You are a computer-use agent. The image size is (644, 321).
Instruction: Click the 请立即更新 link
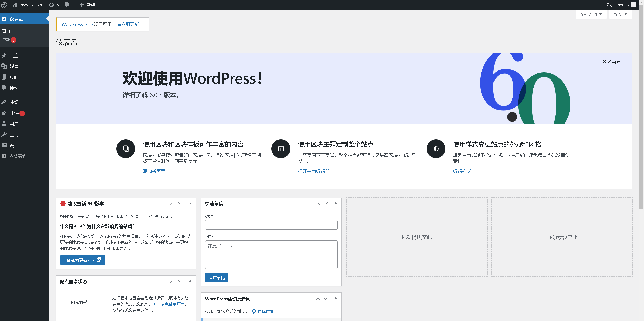(128, 24)
